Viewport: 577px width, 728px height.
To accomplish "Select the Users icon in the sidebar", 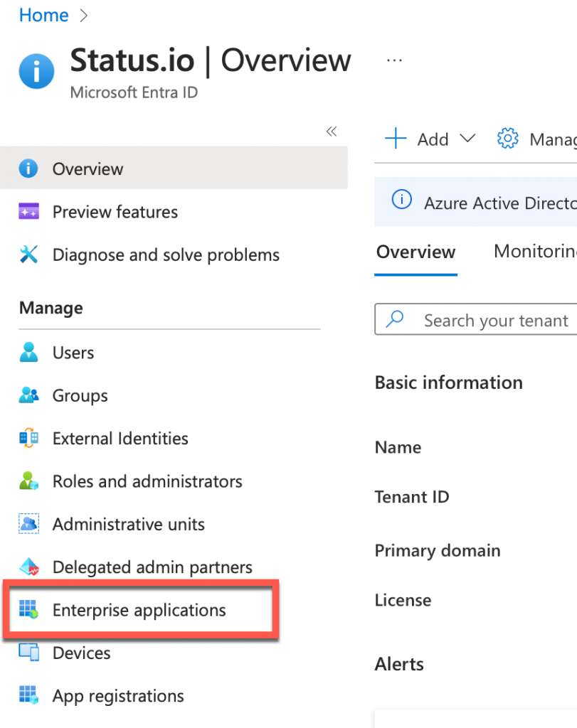I will [x=28, y=353].
